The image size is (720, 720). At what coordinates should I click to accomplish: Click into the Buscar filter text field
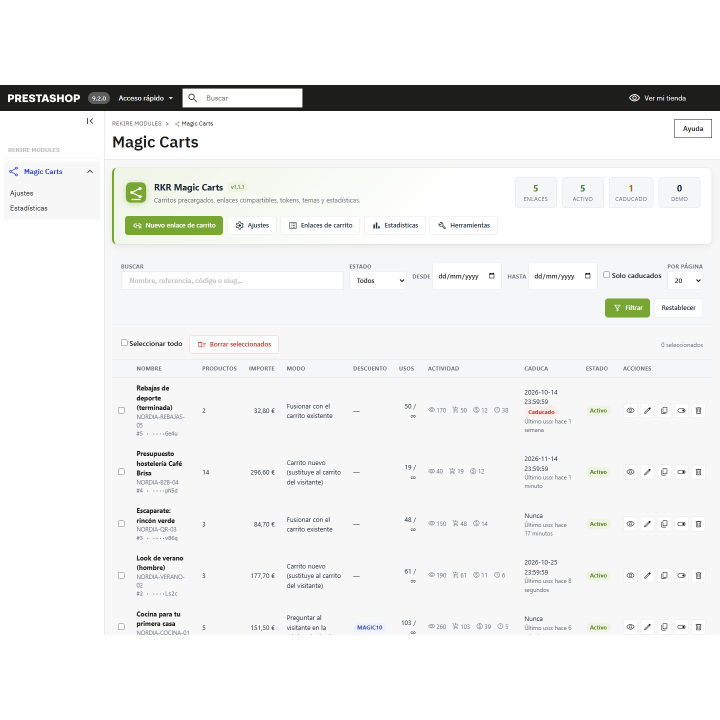(x=232, y=281)
